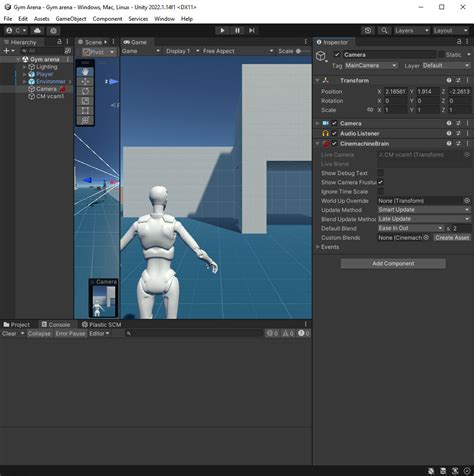Enable Show Debug Text checkbox
This screenshot has width=474, height=476.
coord(380,173)
